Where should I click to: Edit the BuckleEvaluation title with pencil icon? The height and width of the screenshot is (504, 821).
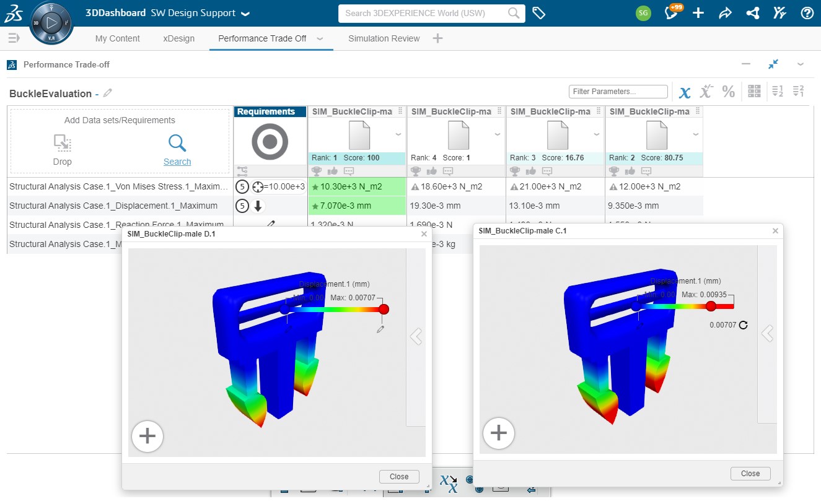(108, 93)
